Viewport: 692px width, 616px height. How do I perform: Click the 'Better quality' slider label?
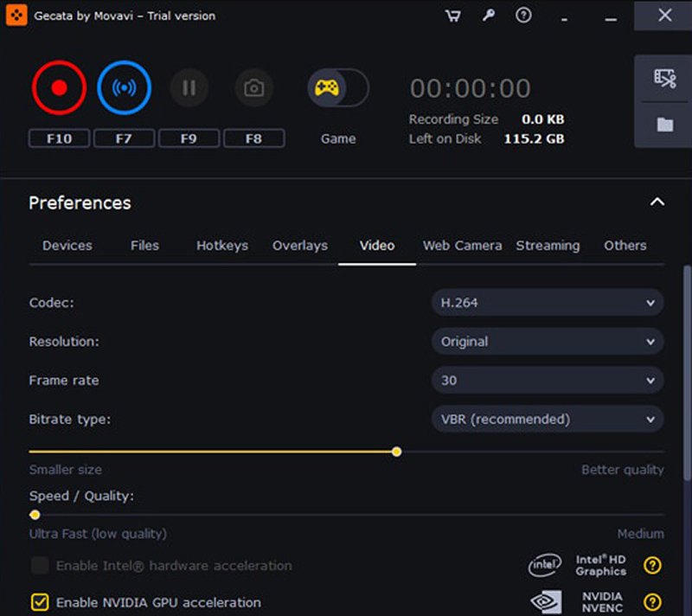pyautogui.click(x=622, y=470)
